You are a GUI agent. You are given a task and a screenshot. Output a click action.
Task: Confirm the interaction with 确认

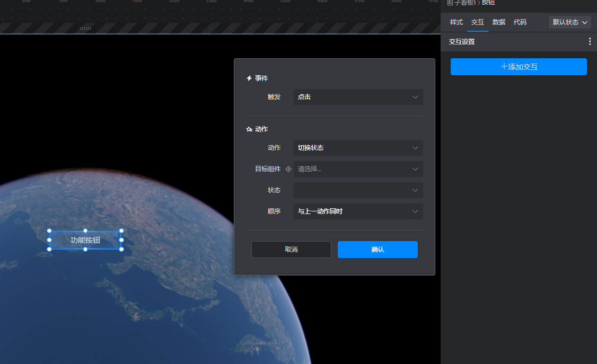pos(377,250)
